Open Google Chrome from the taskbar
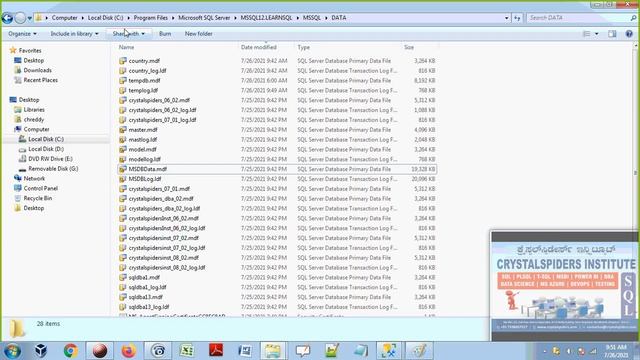 coord(71,351)
